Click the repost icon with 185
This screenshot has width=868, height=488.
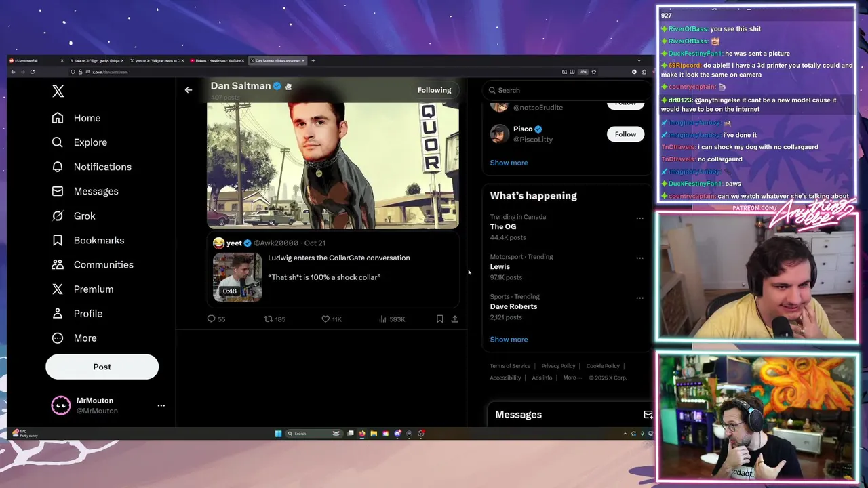coord(268,319)
